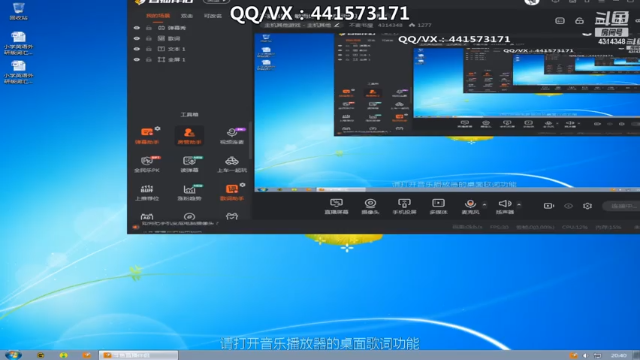
Task: Lock the 歌词 source layer
Action: point(149,38)
